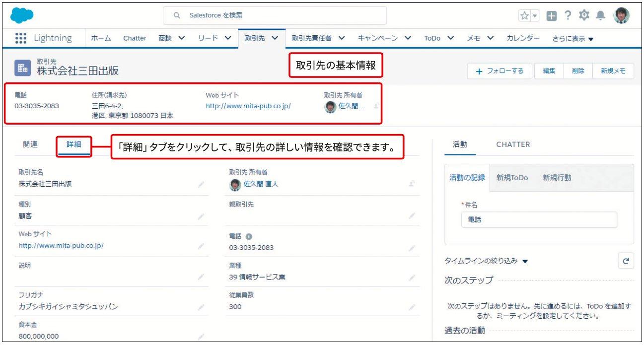The image size is (644, 345).
Task: Switch to the CHATTER tab in the side panel
Action: click(513, 144)
